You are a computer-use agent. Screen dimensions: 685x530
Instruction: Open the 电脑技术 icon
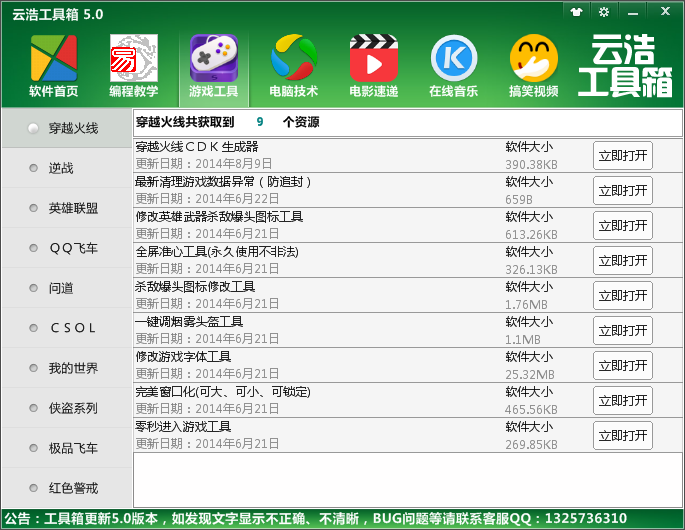[x=294, y=66]
